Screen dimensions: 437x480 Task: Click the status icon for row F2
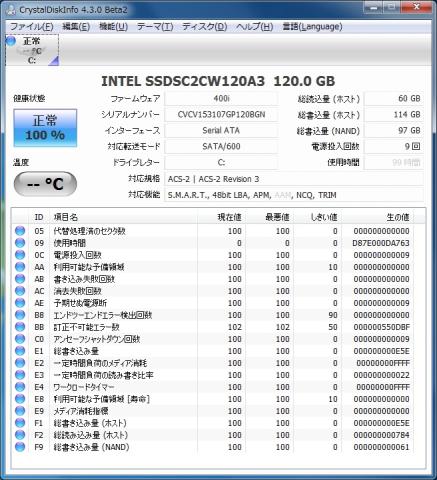[20, 435]
